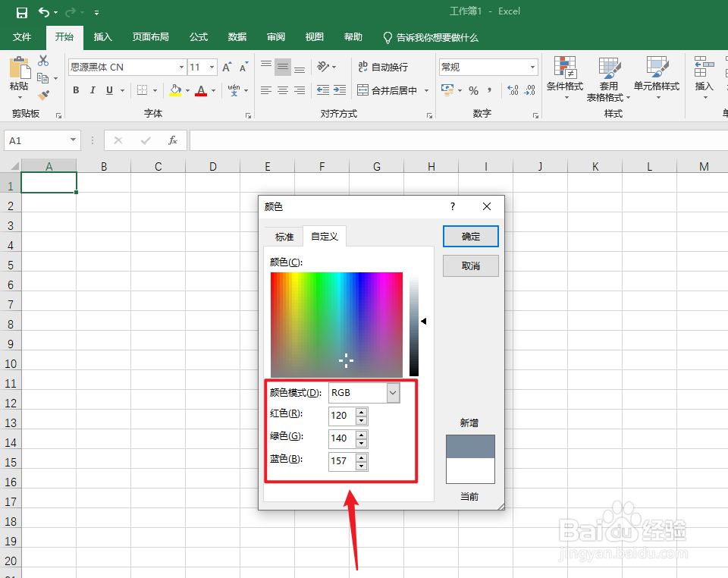Image resolution: width=728 pixels, height=578 pixels.
Task: Click the Increase Decimal icon
Action: 513,90
